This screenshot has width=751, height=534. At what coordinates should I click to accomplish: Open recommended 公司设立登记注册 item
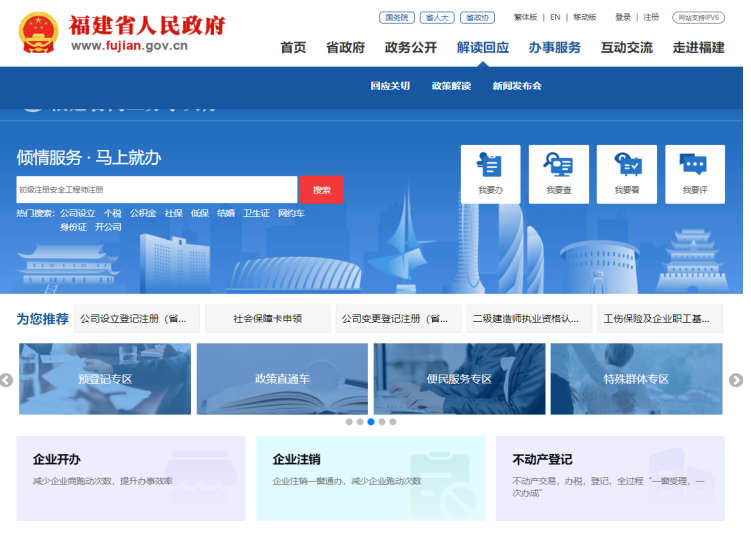point(137,318)
